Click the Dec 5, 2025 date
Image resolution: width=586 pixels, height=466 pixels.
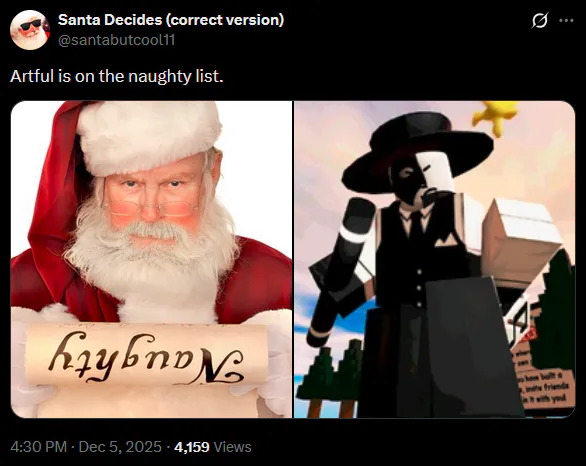pyautogui.click(x=120, y=447)
